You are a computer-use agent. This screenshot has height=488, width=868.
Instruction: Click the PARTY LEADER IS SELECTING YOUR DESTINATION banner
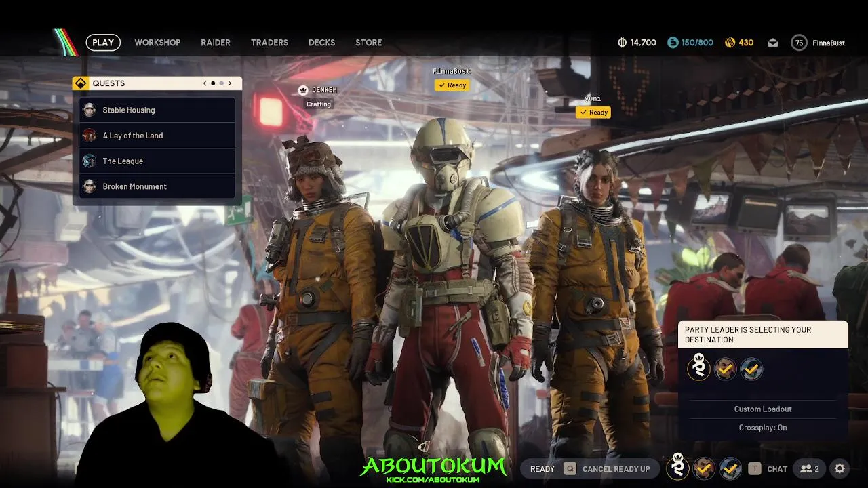763,335
